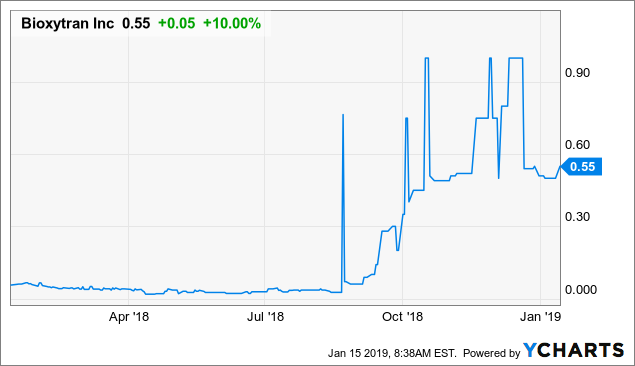Click the Jul '18 axis label

(265, 317)
